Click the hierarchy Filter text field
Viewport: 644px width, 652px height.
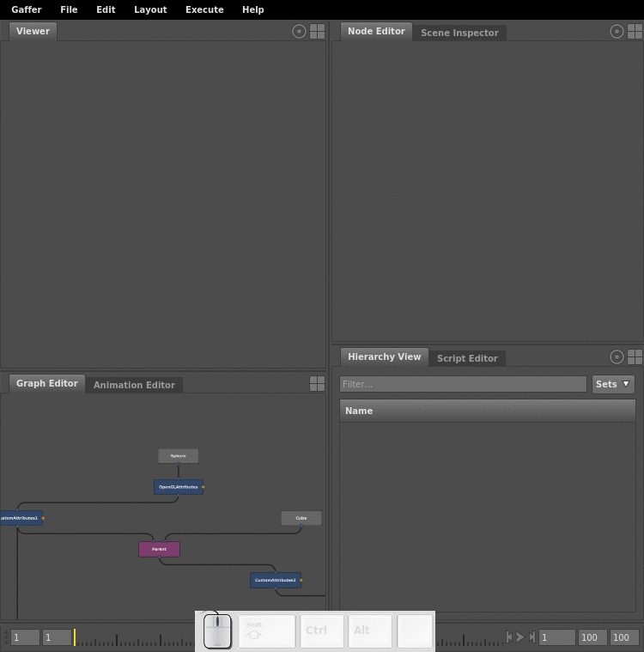[463, 384]
